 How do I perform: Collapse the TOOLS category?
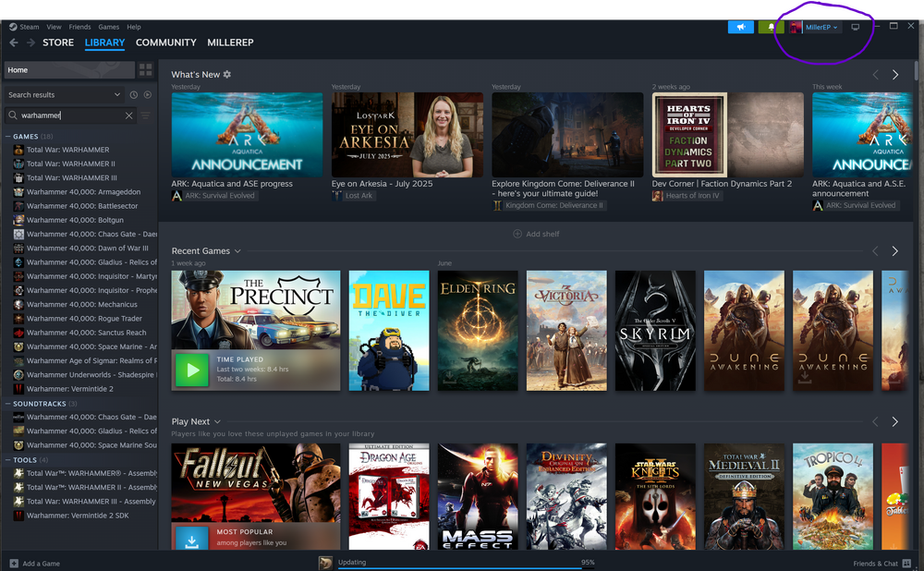[8, 460]
